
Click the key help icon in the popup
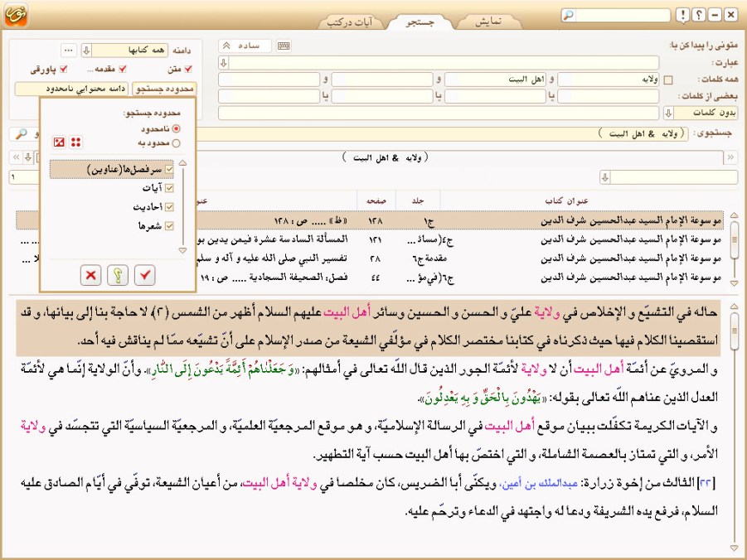click(x=118, y=275)
